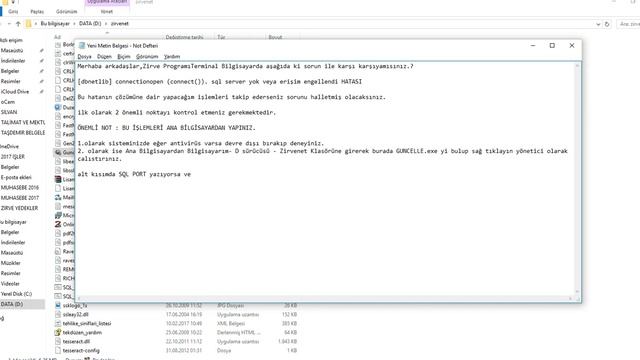Open the address bar history dropdown
640x360 pixels.
click(598, 24)
